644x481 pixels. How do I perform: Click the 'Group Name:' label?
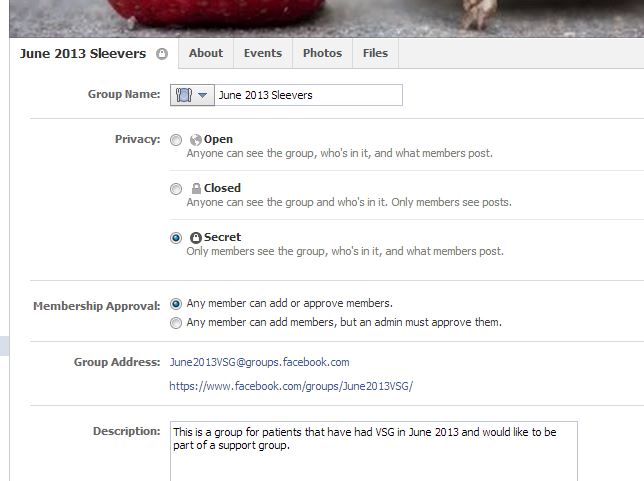click(124, 94)
